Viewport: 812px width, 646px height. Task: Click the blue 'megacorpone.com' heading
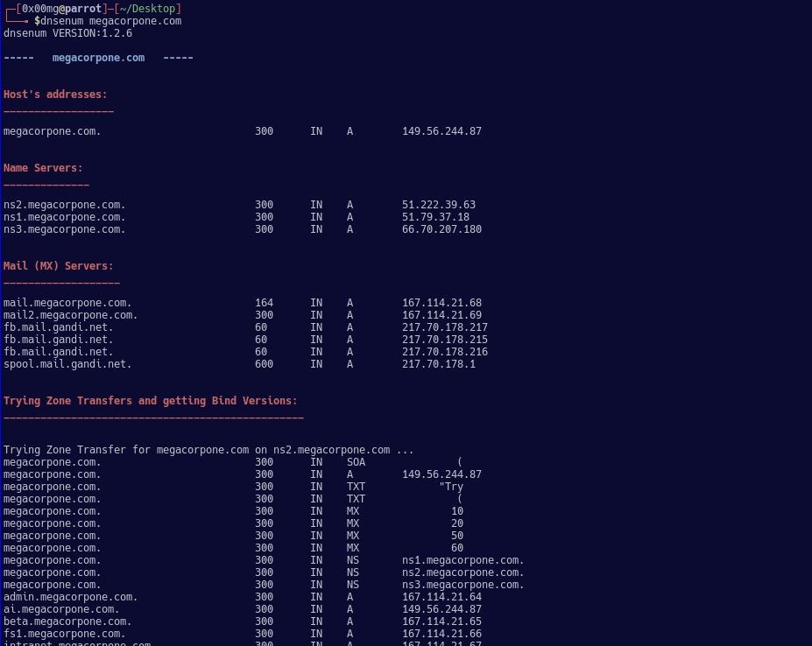coord(98,58)
